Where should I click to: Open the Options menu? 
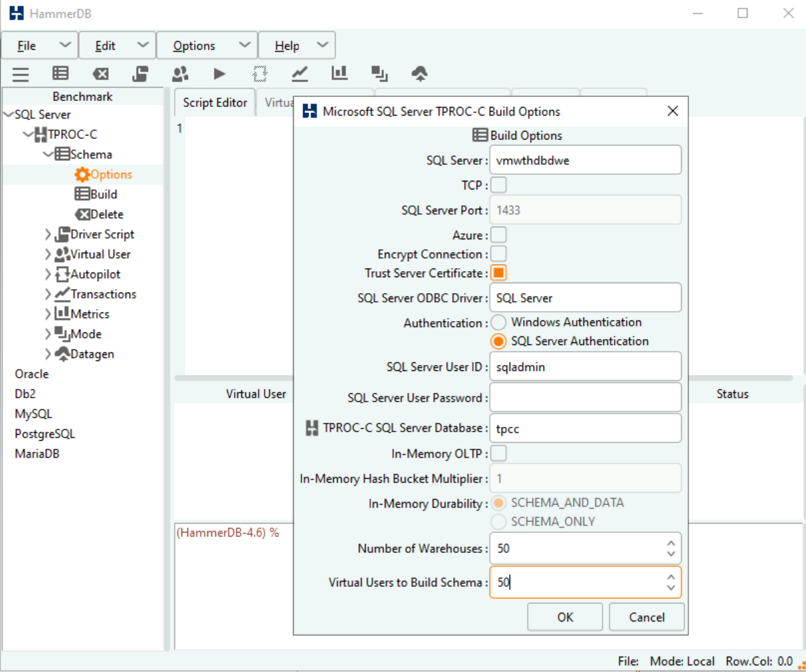pyautogui.click(x=206, y=45)
